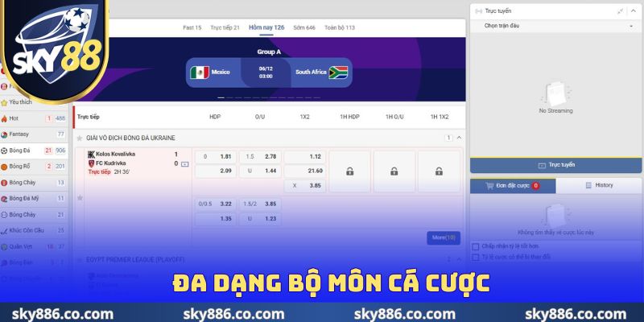The width and height of the screenshot is (644, 322).
Task: Expand the Trực tuyến streaming panel arrows
Action: point(620,11)
